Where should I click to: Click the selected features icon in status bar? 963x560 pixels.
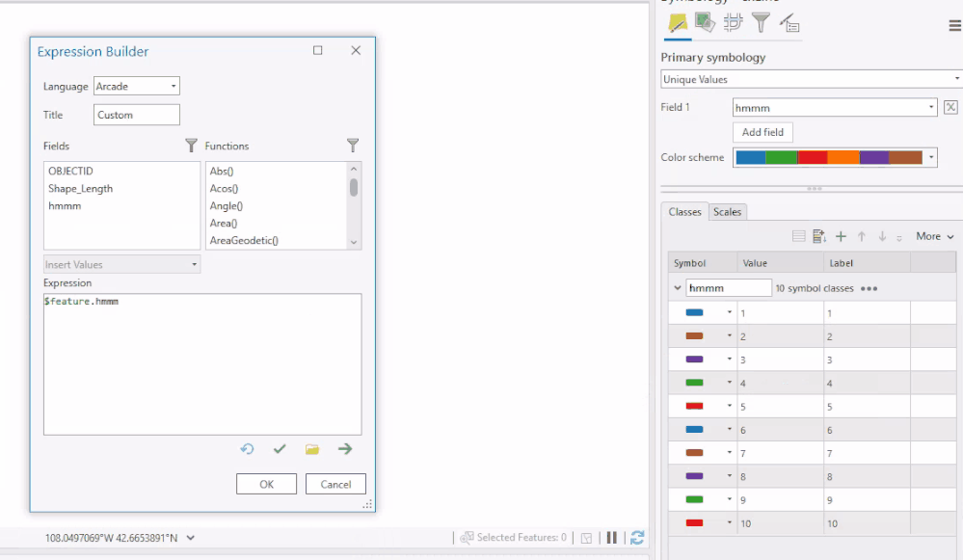467,538
